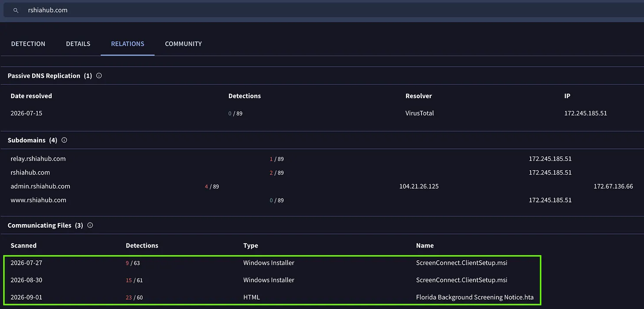The image size is (644, 309).
Task: Click IP 172.67.136.66
Action: tap(613, 186)
